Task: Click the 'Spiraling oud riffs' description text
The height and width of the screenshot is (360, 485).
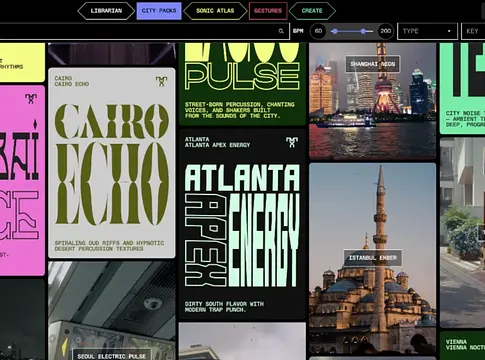Action: tap(109, 246)
